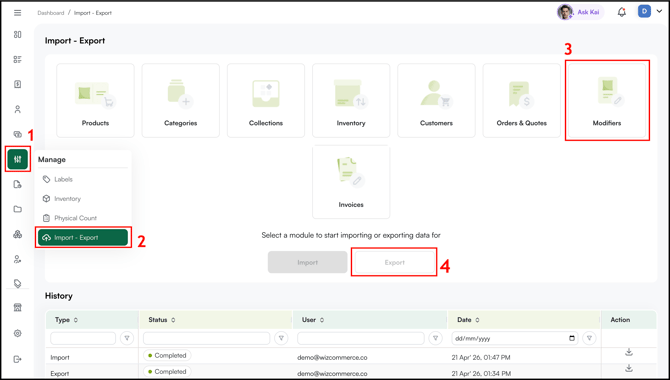The image size is (670, 380).
Task: Select the Inventory module card
Action: pos(351,100)
